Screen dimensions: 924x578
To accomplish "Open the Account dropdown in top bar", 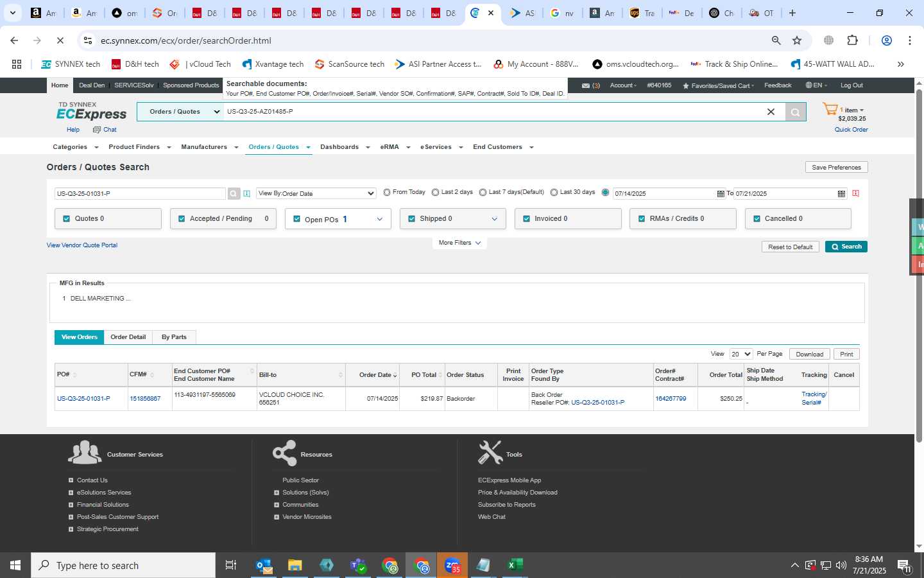I will click(623, 85).
